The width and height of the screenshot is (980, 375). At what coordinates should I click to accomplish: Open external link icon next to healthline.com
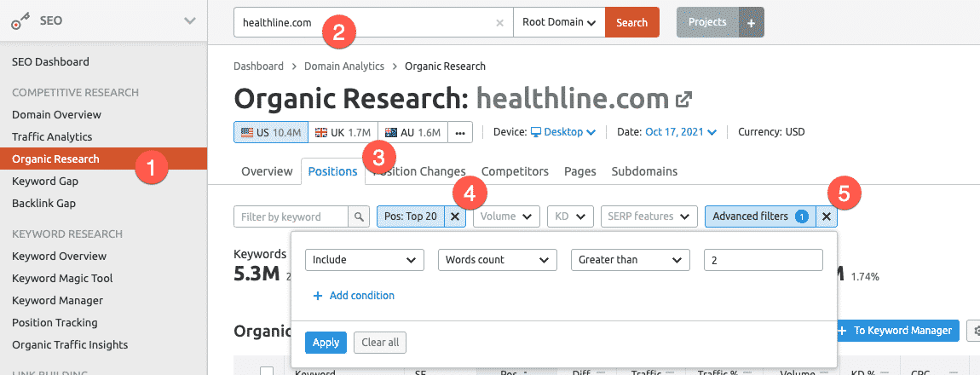pos(683,101)
